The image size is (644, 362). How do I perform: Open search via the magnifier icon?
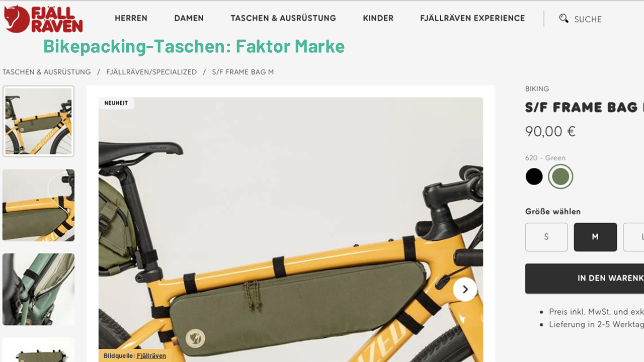(564, 19)
